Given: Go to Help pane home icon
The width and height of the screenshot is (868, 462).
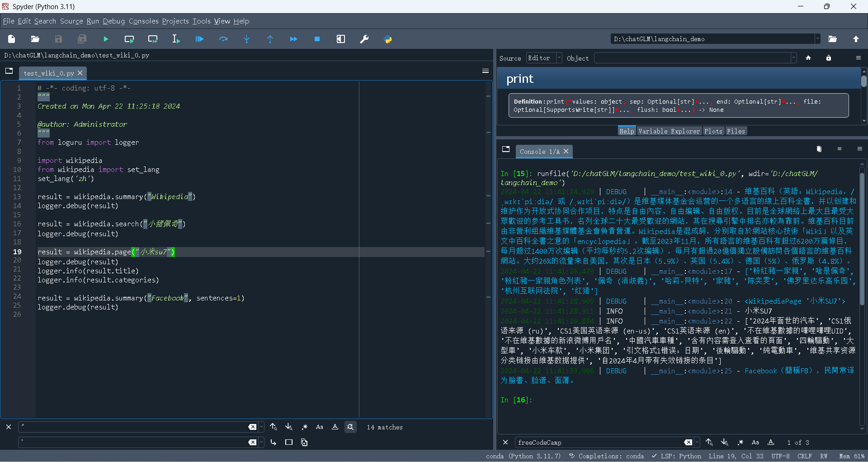Looking at the screenshot, I should pos(808,58).
